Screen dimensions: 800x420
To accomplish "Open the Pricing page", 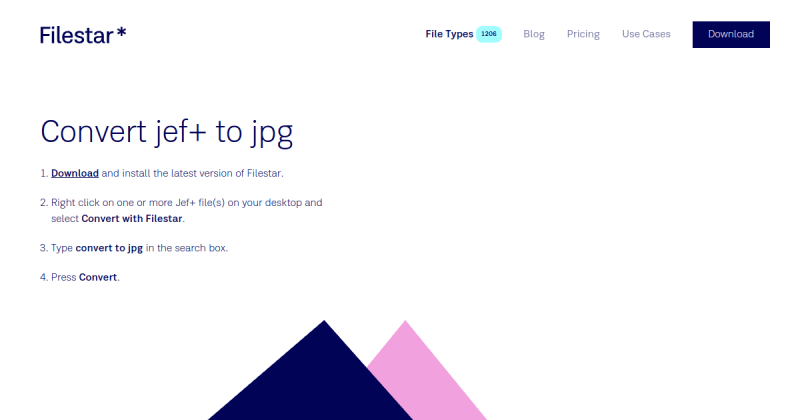I will 583,34.
